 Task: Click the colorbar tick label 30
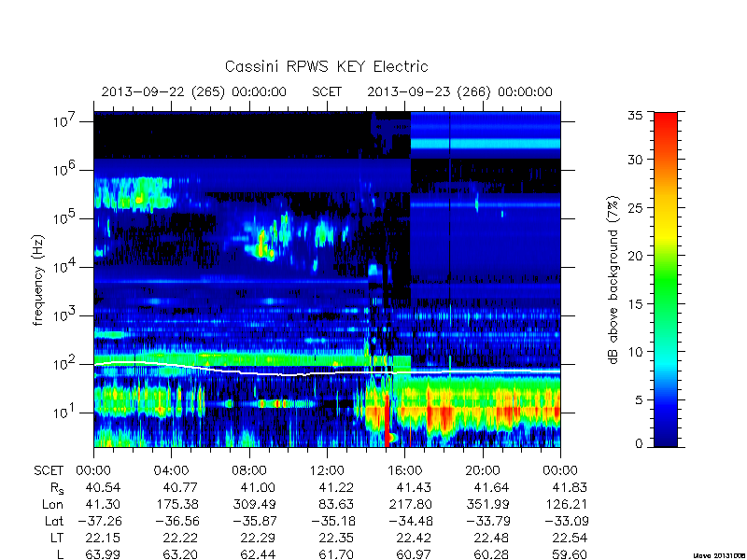[x=635, y=160]
